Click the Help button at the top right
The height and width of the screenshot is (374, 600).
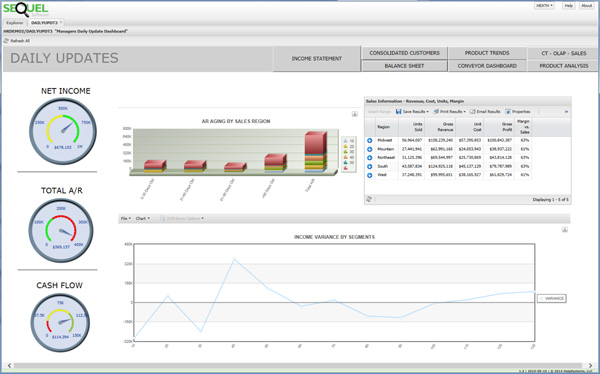click(569, 6)
